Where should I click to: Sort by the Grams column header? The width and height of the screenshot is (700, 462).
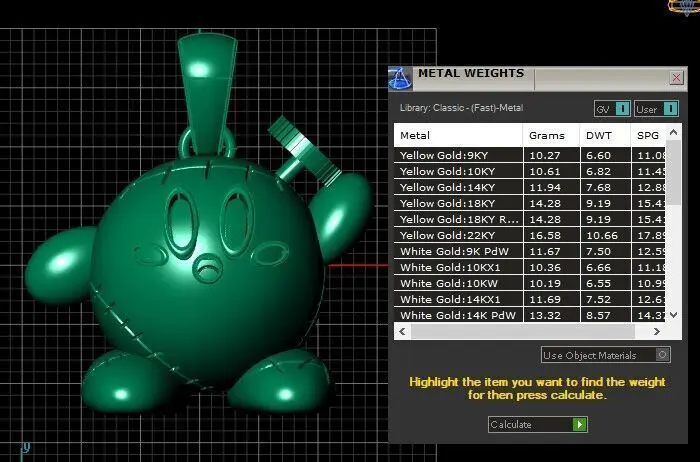(x=551, y=136)
